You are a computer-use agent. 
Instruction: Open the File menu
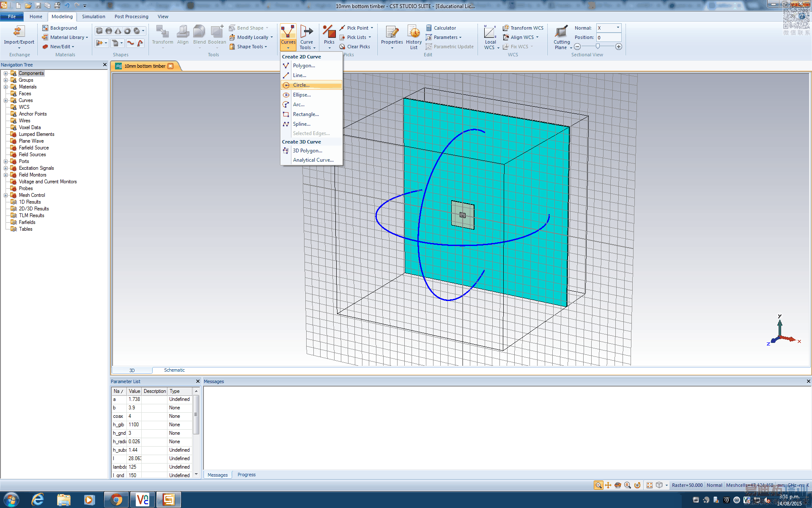pos(12,17)
